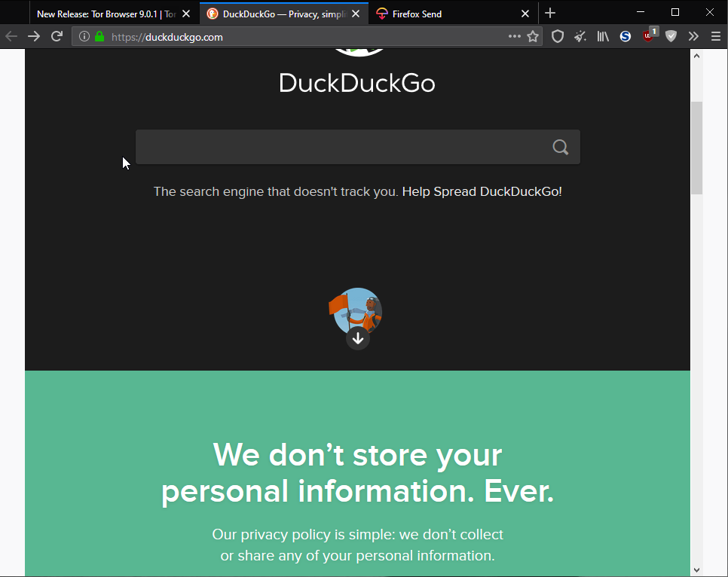Click the scrollbar up arrow
This screenshot has height=577, width=728.
pyautogui.click(x=696, y=56)
